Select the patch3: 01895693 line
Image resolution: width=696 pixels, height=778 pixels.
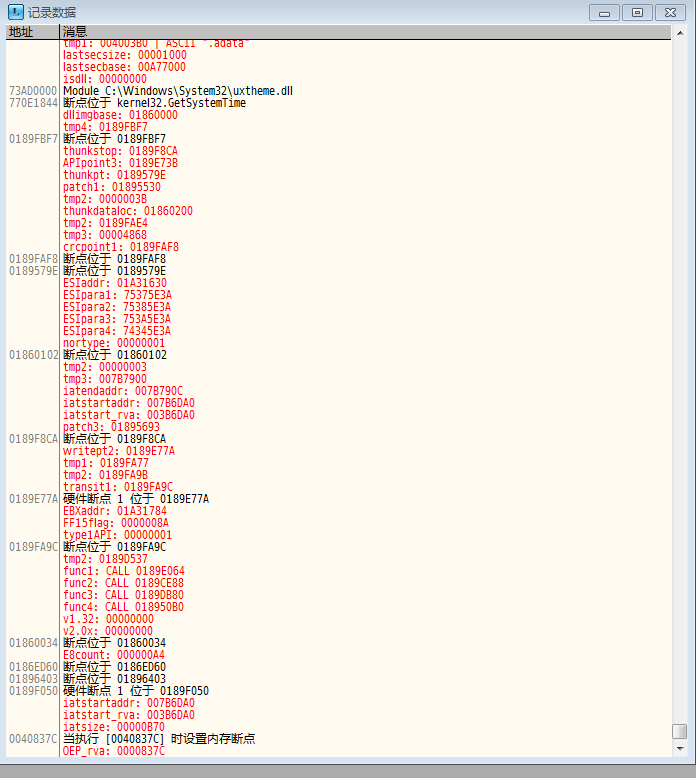pyautogui.click(x=111, y=427)
